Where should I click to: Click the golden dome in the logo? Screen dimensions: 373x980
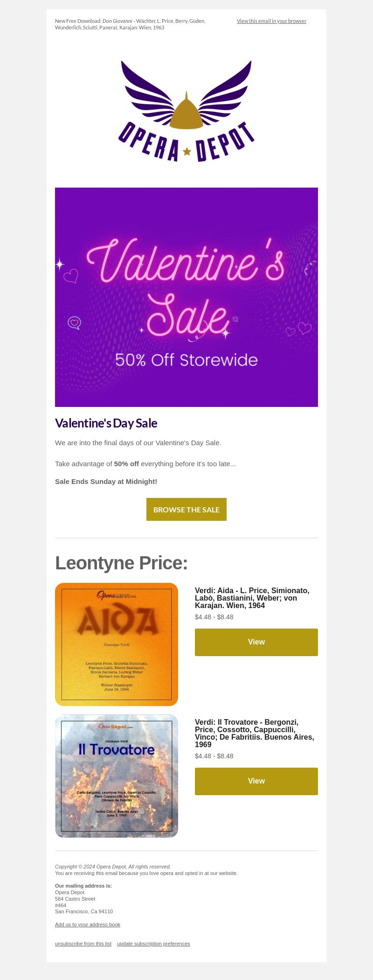click(x=186, y=112)
